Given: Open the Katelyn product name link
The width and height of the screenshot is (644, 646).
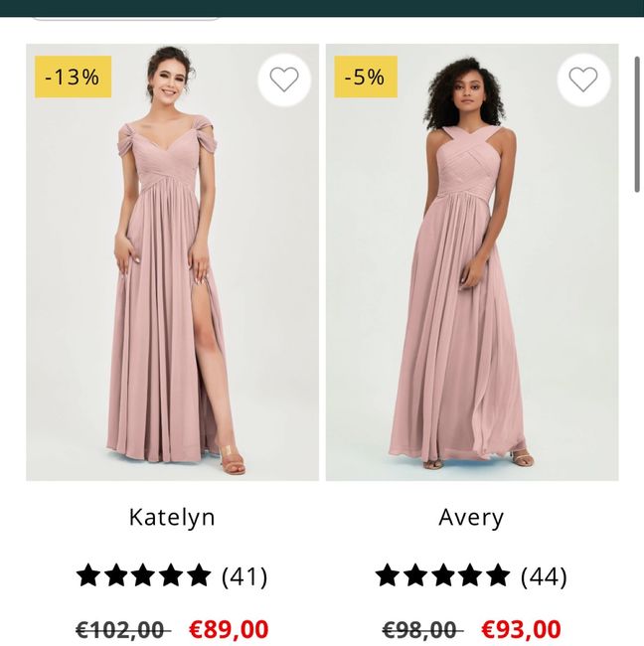Looking at the screenshot, I should (172, 518).
